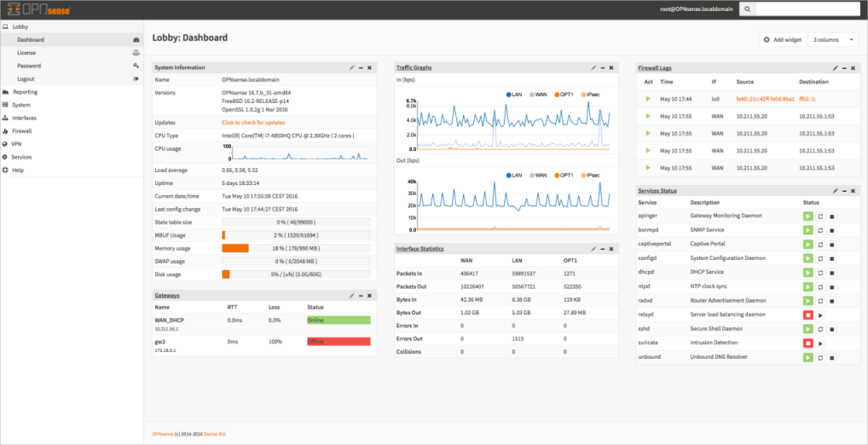
Task: Click source link fe80::21c:42ff:fe0d:9ba1
Action: 766,99
